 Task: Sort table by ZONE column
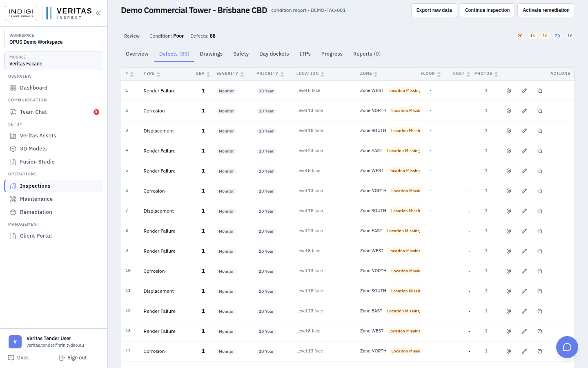369,74
